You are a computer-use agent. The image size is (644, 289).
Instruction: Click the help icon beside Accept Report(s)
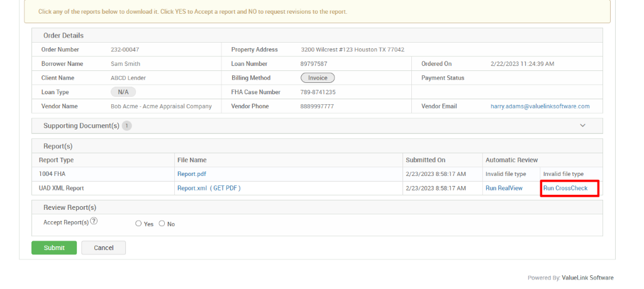94,221
